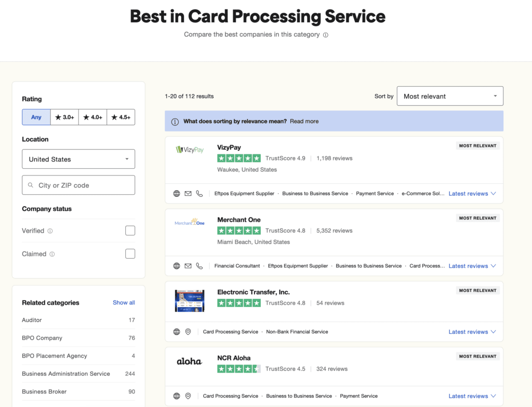
Task: Open the Most relevant sort dropdown
Action: coord(449,96)
